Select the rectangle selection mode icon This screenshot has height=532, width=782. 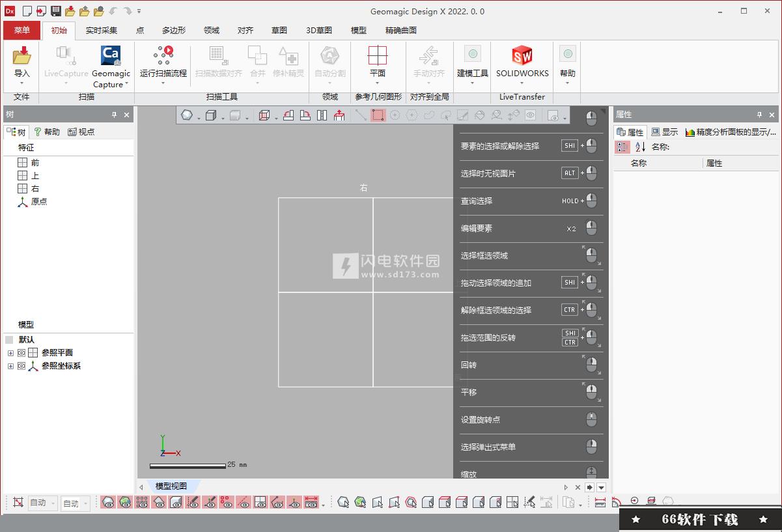coord(378,115)
